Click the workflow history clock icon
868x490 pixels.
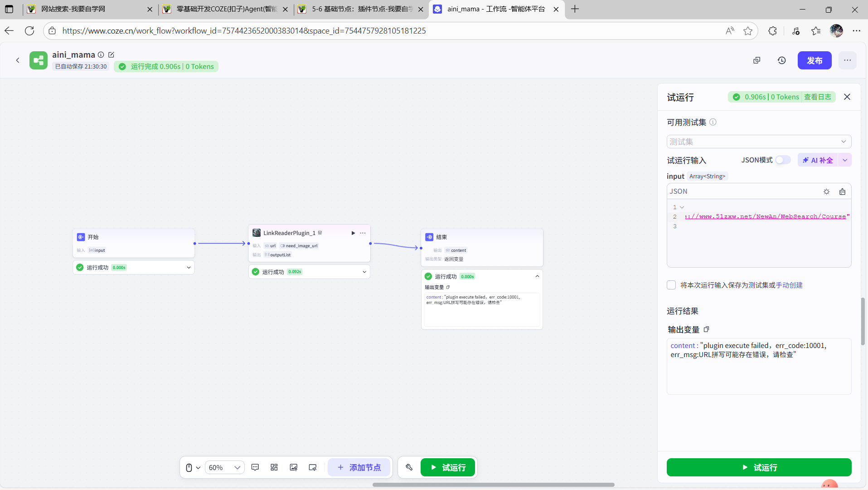point(781,60)
